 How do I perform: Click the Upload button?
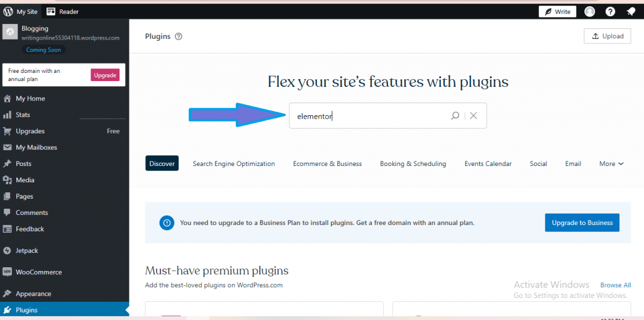pos(607,36)
